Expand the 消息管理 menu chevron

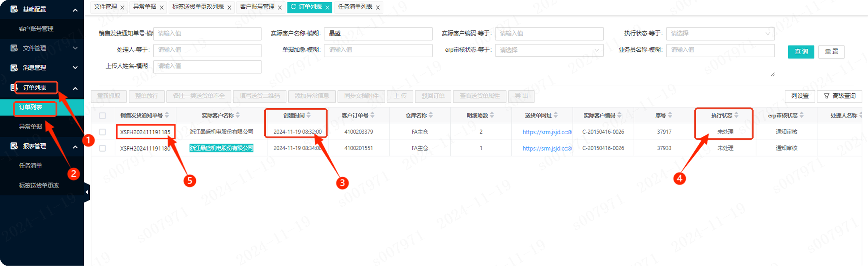click(x=75, y=68)
